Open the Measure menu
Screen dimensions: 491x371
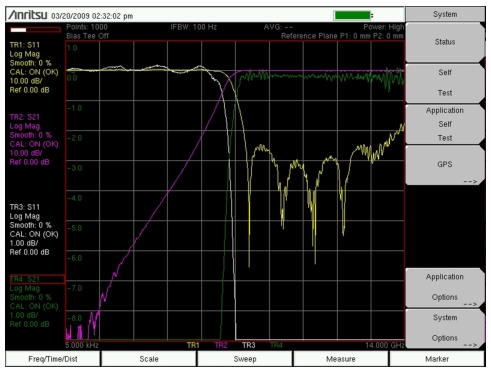[341, 359]
